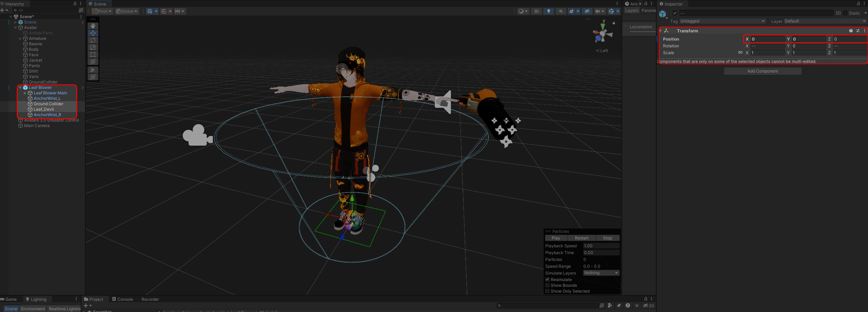Screen dimensions: 868x312
Task: Click the Position X input field
Action: pyautogui.click(x=767, y=39)
